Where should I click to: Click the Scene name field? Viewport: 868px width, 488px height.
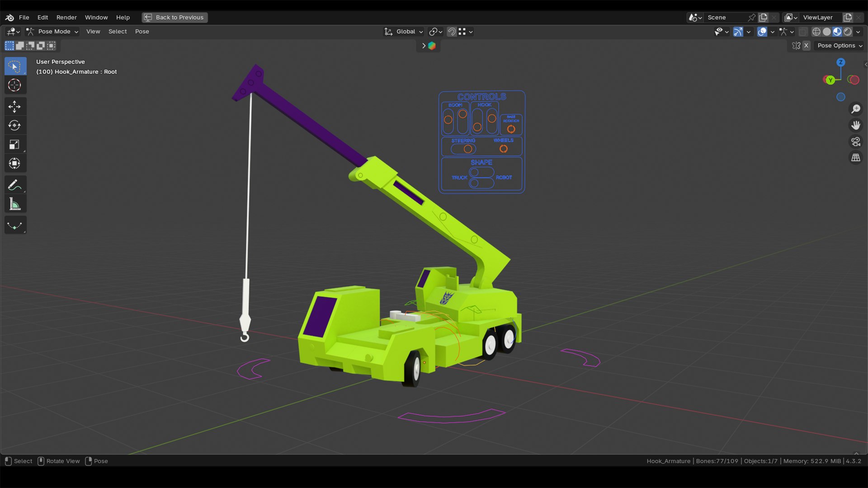coord(726,18)
